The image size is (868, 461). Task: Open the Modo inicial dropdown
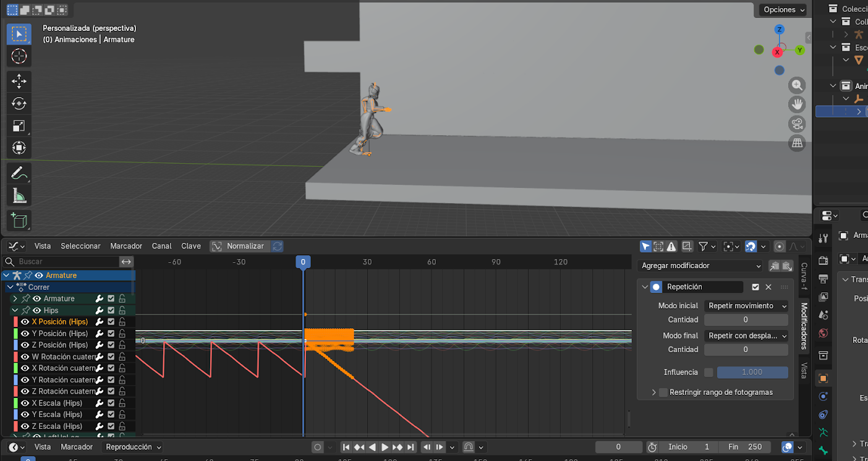click(746, 306)
